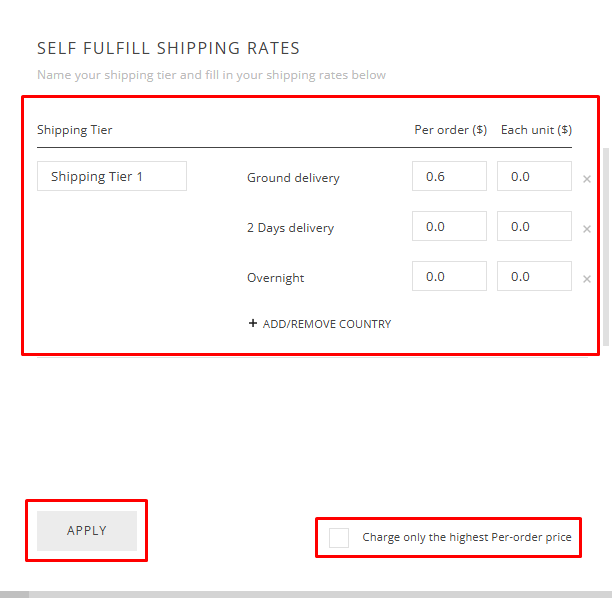Image resolution: width=612 pixels, height=598 pixels.
Task: Click the Charge only highest Per-order price label
Action: coord(467,537)
